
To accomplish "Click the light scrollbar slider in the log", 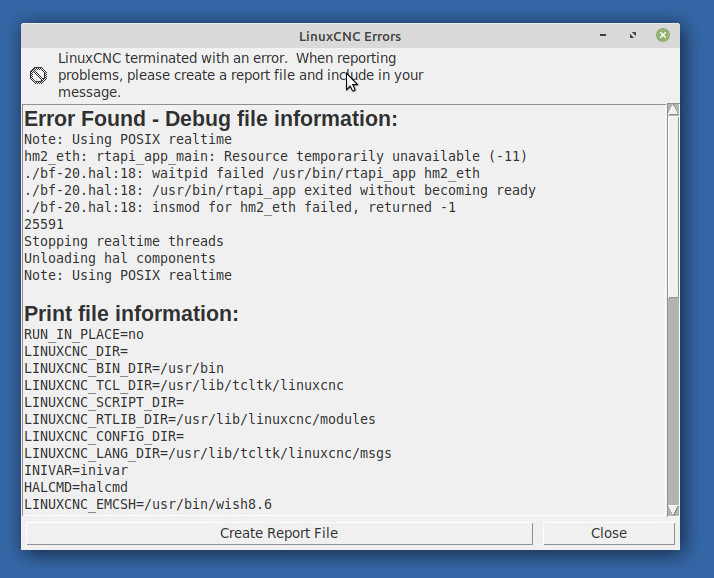I will pos(673,206).
